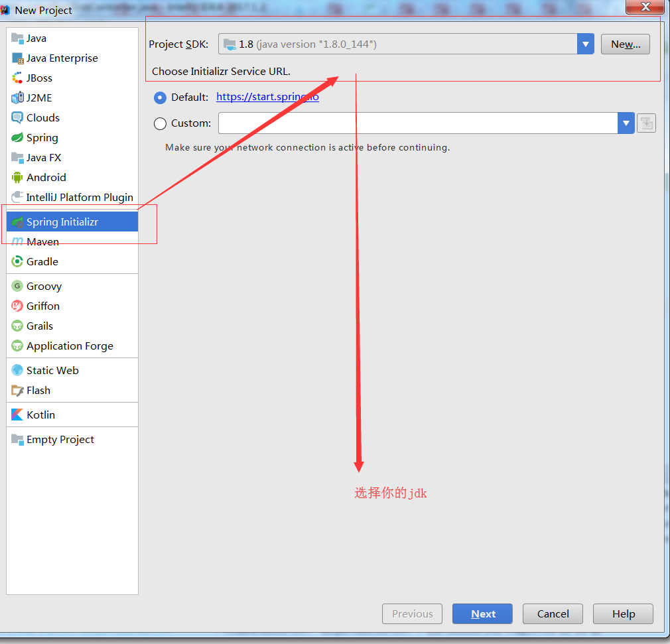Click the Gradle icon
The height and width of the screenshot is (644, 670).
(17, 261)
